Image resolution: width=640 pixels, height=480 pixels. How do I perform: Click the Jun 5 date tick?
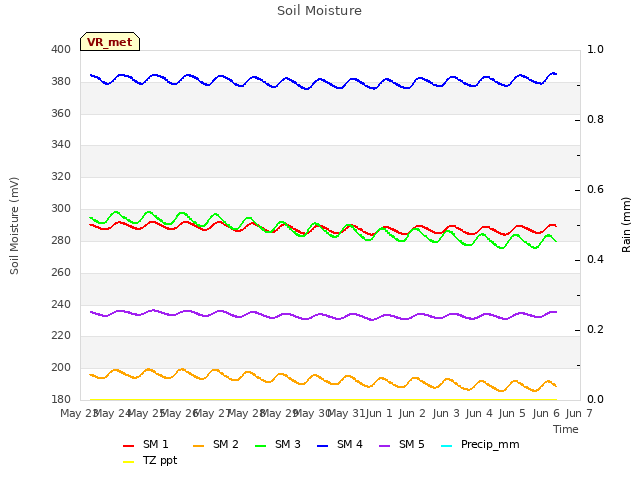[x=512, y=413]
